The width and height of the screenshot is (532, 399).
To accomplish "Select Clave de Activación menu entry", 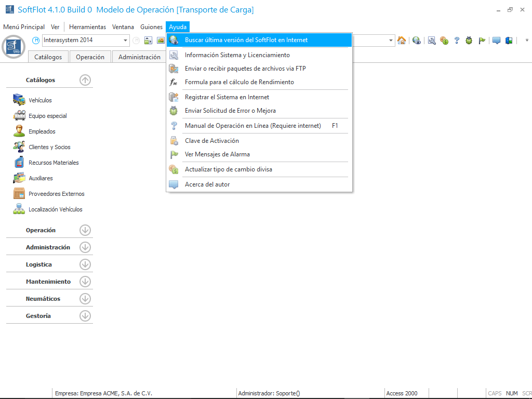I will tap(211, 141).
